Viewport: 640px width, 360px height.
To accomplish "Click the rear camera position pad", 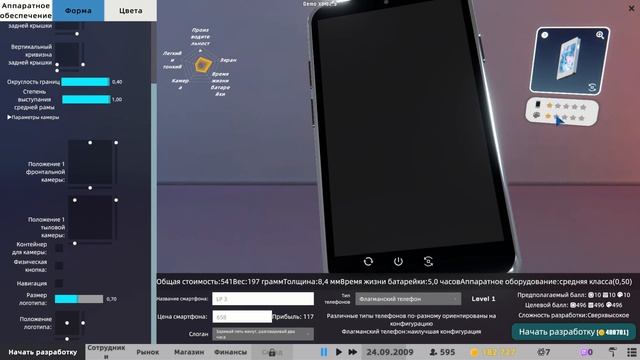I will pyautogui.click(x=90, y=218).
